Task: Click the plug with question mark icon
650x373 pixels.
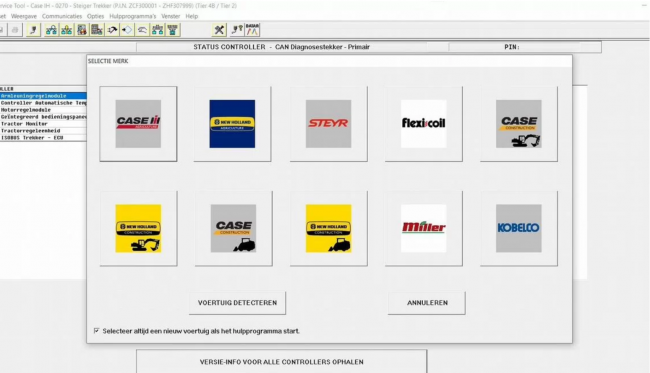Action: (x=237, y=30)
